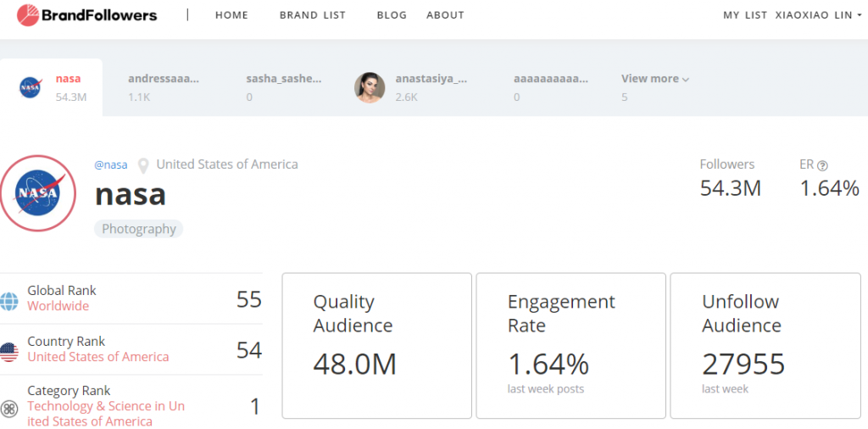The height and width of the screenshot is (429, 868).
Task: Switch to the aaaaaaaaaa... account tab
Action: point(550,87)
